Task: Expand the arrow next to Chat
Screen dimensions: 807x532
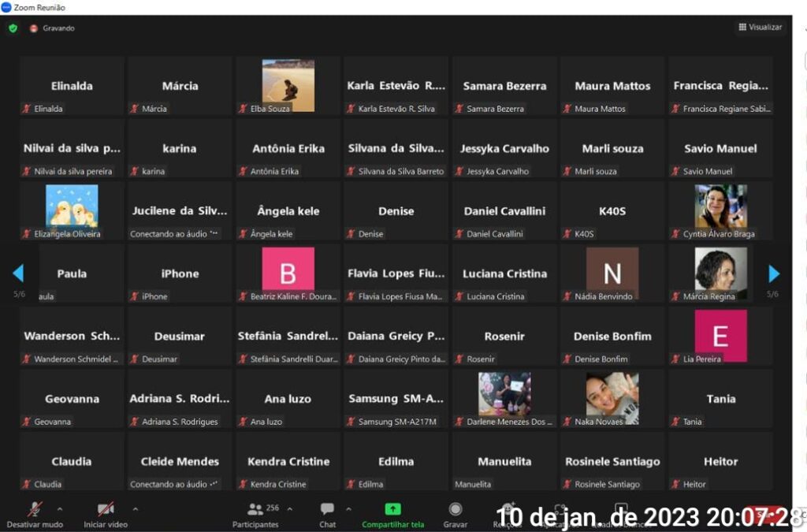Action: point(348,508)
